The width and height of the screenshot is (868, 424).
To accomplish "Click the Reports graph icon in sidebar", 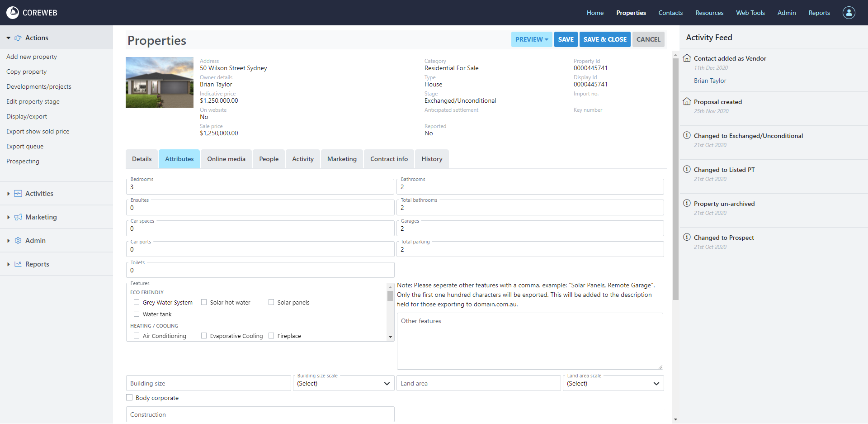I will 18,264.
